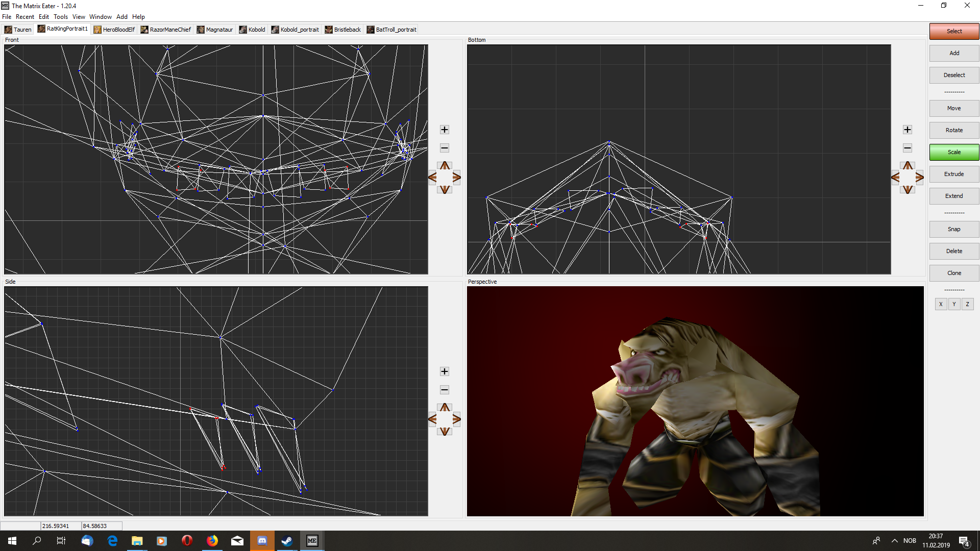This screenshot has height=551, width=980.
Task: Click coordinate field showing 84.58633
Action: 102,526
